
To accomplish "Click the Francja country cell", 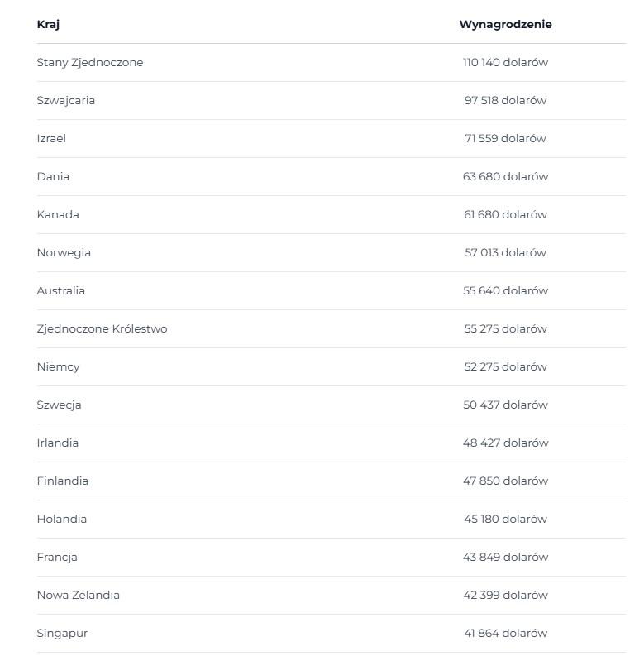I will pyautogui.click(x=57, y=558).
